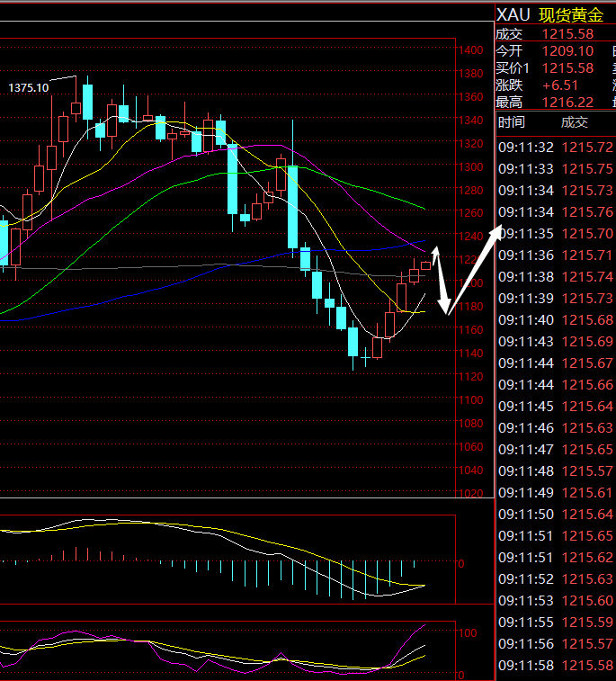Select the tick row at 09:11:38
The width and height of the screenshot is (616, 681).
(x=556, y=277)
